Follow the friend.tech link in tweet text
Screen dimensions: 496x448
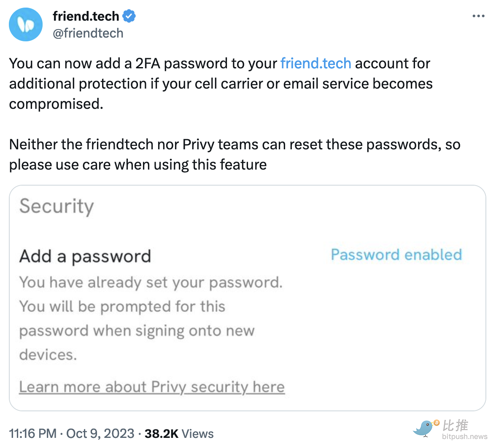point(315,63)
